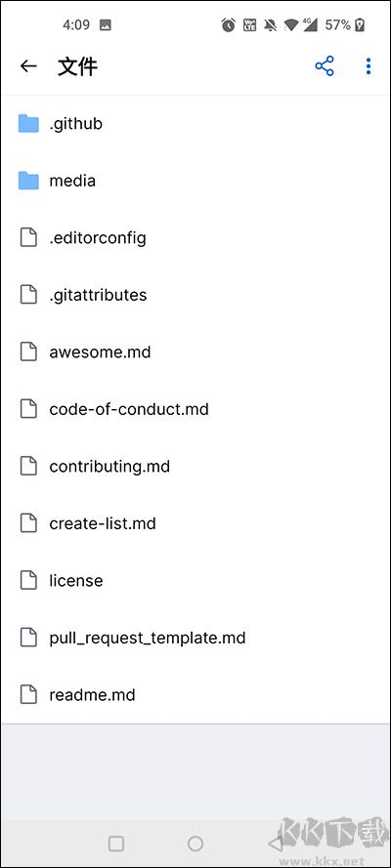
Task: Open readme.md file
Action: tap(195, 694)
